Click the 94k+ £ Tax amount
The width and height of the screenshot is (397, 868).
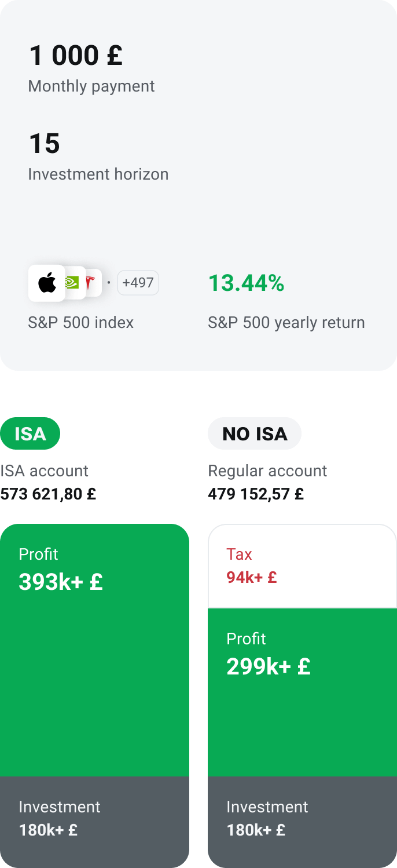[x=251, y=577]
